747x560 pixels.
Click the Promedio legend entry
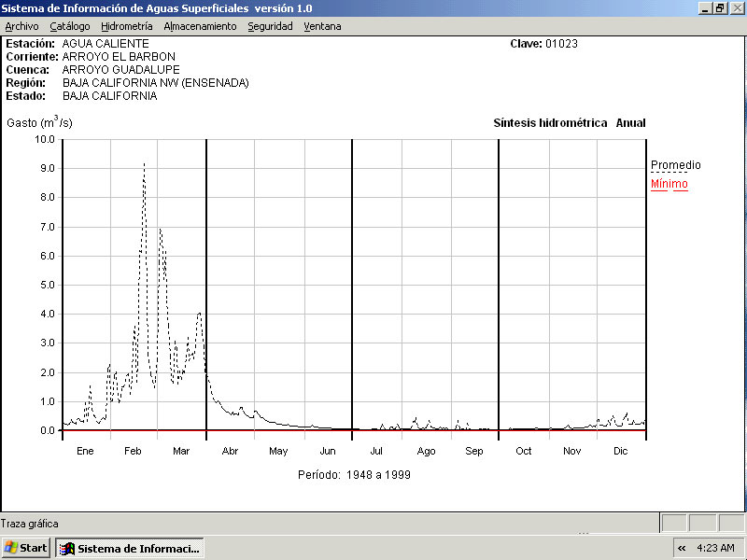675,165
